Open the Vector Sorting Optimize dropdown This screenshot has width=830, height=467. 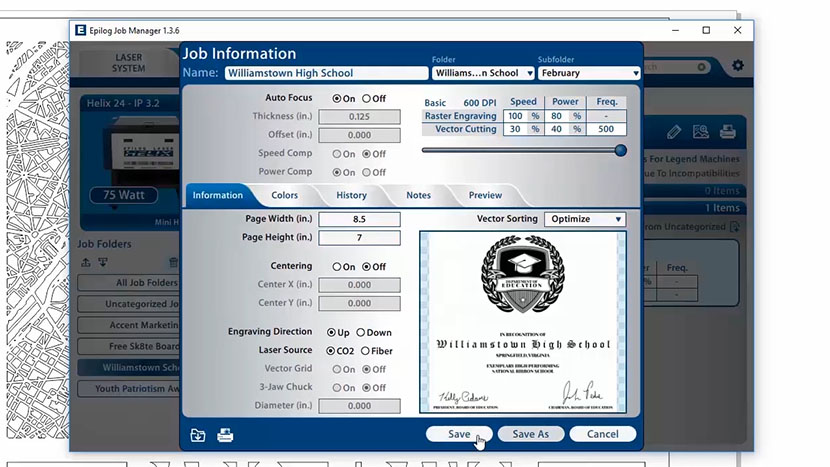pos(584,219)
